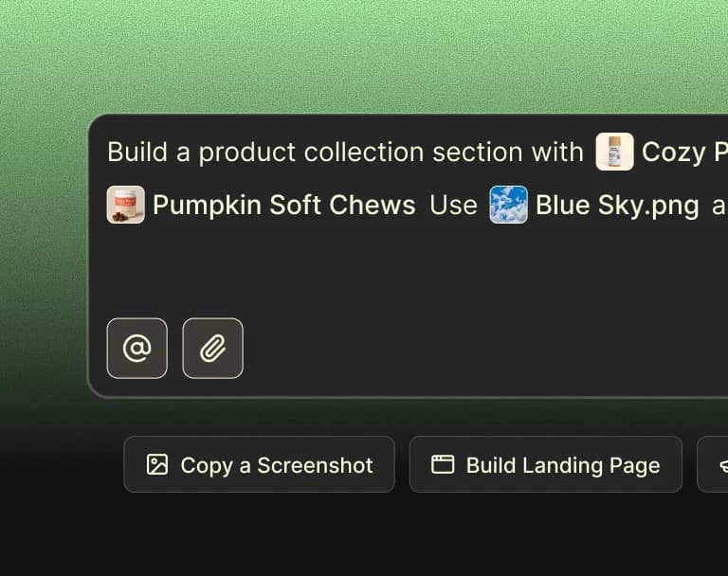Screen dimensions: 728x576
Task: Click the Blue Sky.png cloud thumbnail
Action: (x=508, y=205)
